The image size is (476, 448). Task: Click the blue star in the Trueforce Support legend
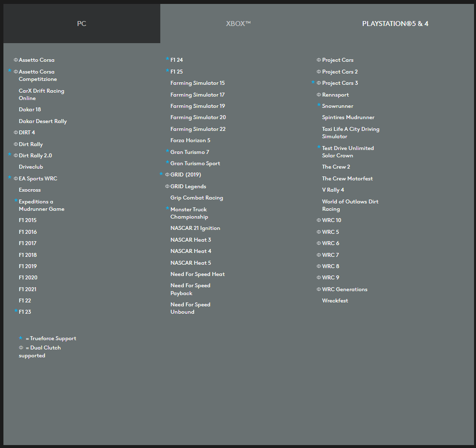coord(21,338)
